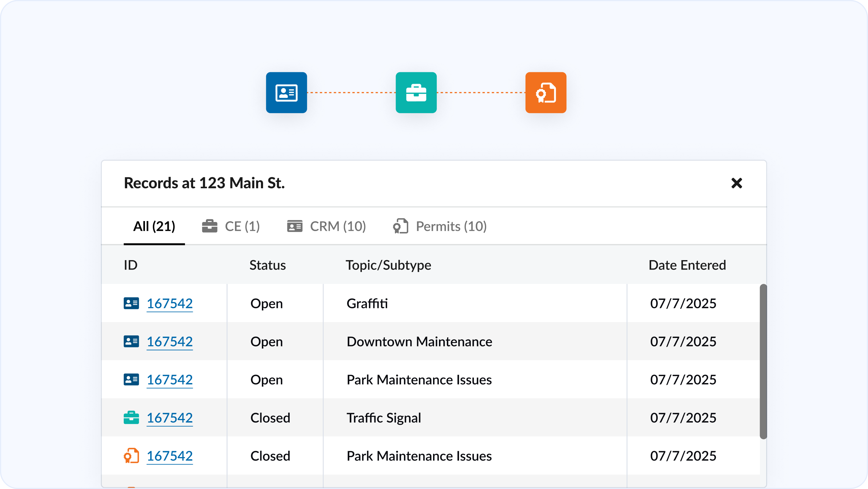
Task: Click the orange permit icon in Closed Park Maintenance row
Action: coord(131,456)
